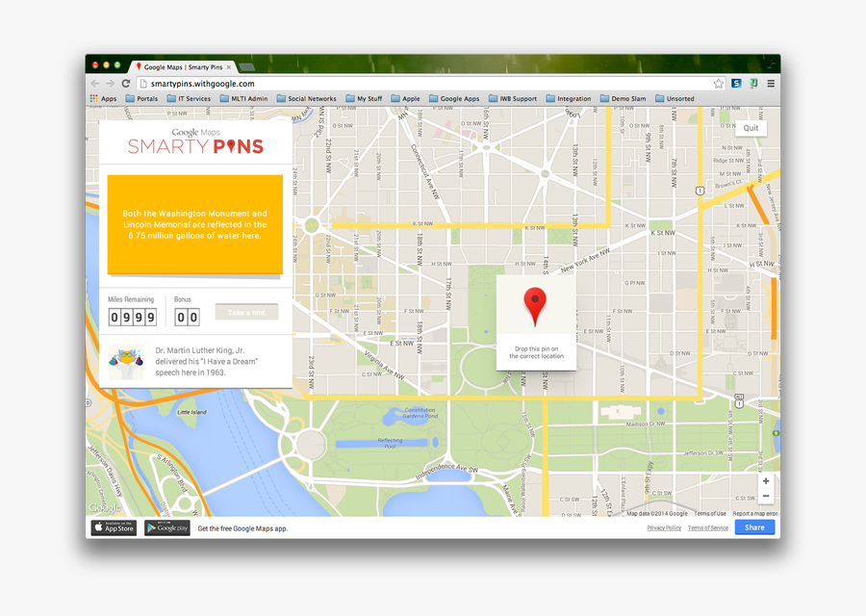Image resolution: width=866 pixels, height=616 pixels.
Task: Open the Demo Slam bookmark folder
Action: tap(623, 98)
